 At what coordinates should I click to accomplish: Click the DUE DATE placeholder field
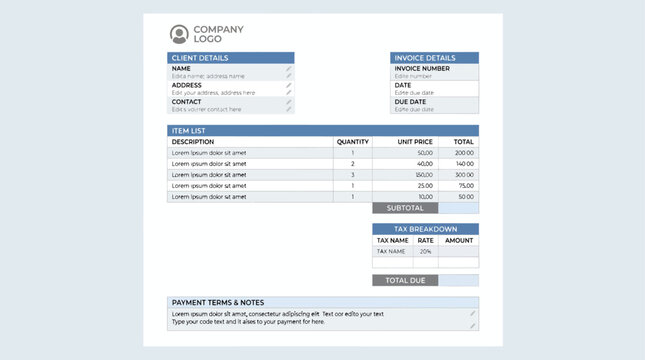(414, 109)
